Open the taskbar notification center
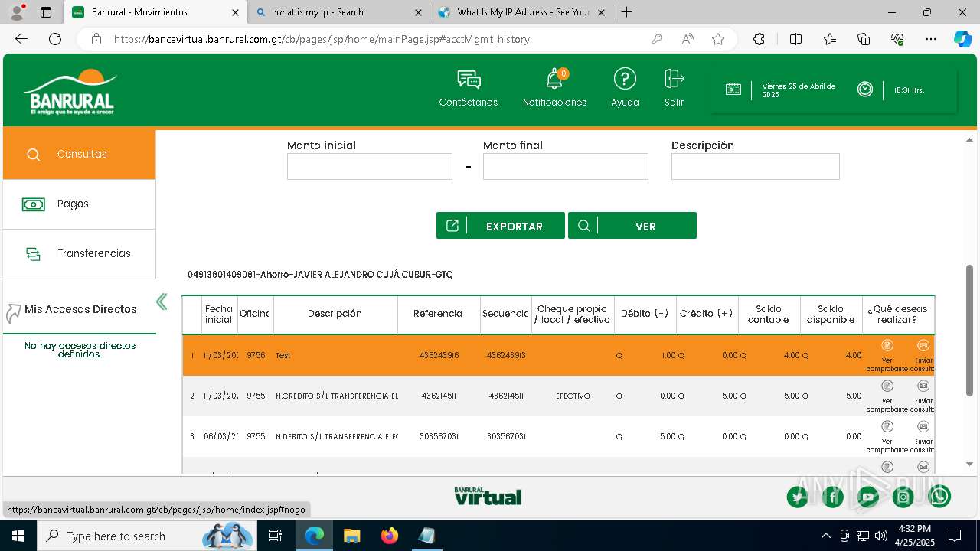This screenshot has height=551, width=980. pyautogui.click(x=955, y=536)
